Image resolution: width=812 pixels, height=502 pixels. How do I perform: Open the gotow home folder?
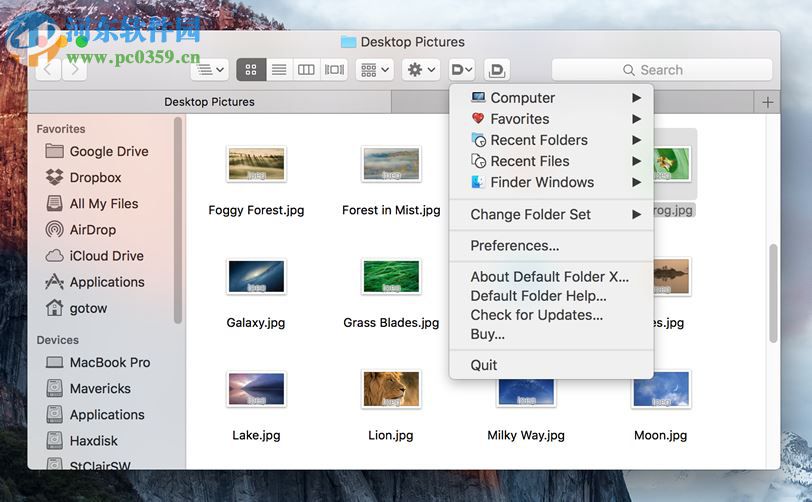[x=88, y=308]
